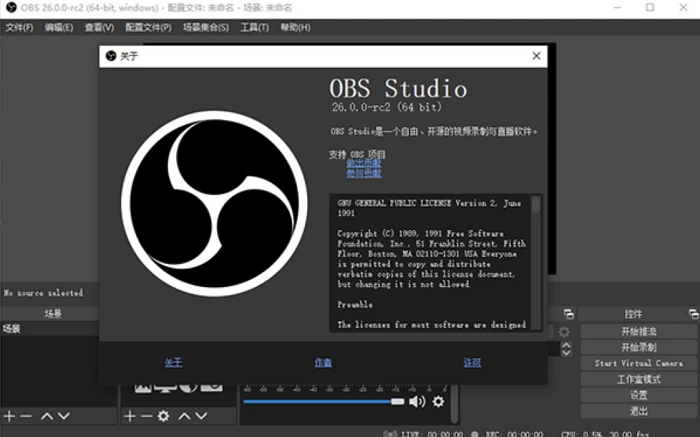Image resolution: width=700 pixels, height=437 pixels.
Task: Maximize the OBS main window
Action: pyautogui.click(x=650, y=8)
